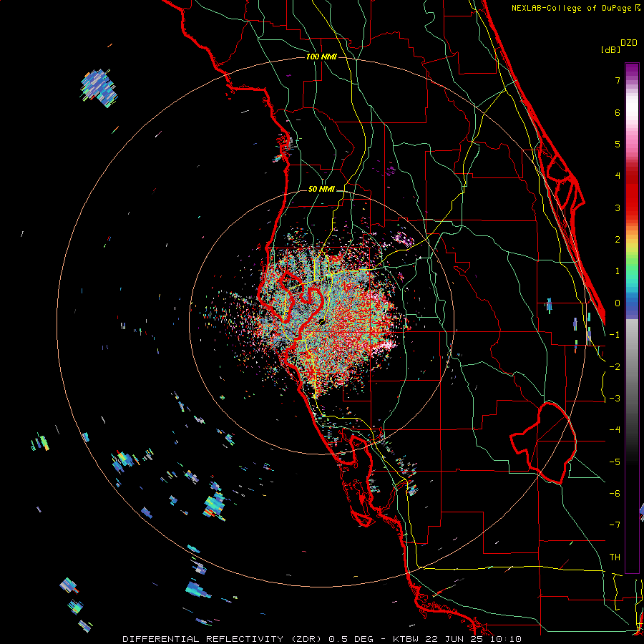This screenshot has width=644, height=644.
Task: Click the "NEXLAB-College of DuPage" header text
Action: point(572,8)
